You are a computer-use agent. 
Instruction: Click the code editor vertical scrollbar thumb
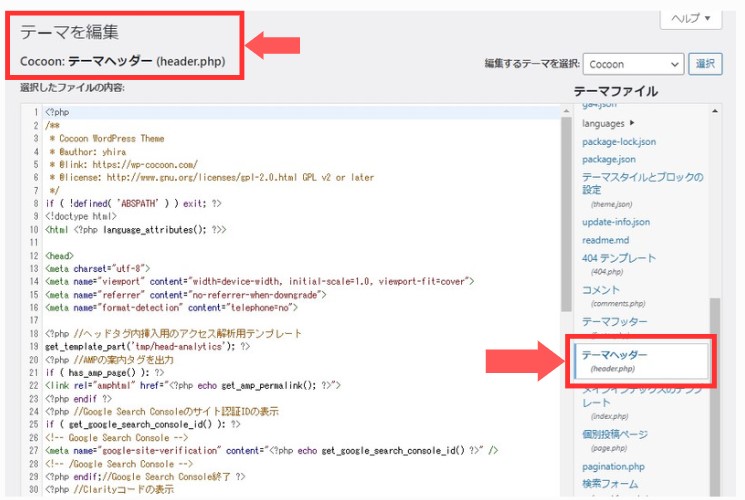click(x=566, y=214)
